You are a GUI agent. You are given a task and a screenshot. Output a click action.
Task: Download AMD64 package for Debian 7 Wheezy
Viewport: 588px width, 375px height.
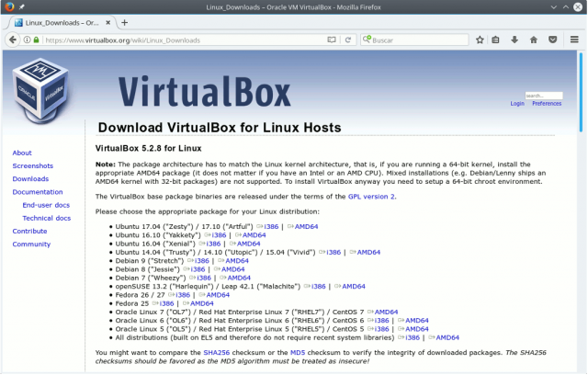(239, 278)
